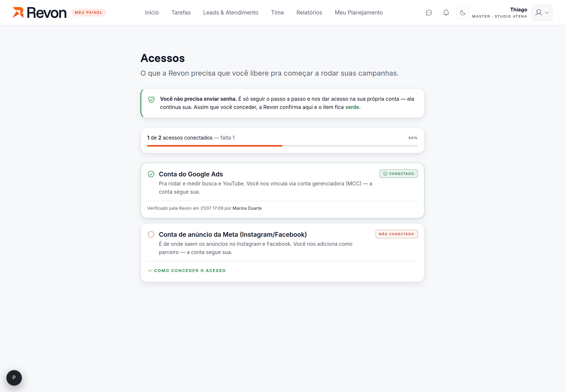Image resolution: width=565 pixels, height=392 pixels.
Task: Mark the Meta account empty status circle
Action: (151, 234)
